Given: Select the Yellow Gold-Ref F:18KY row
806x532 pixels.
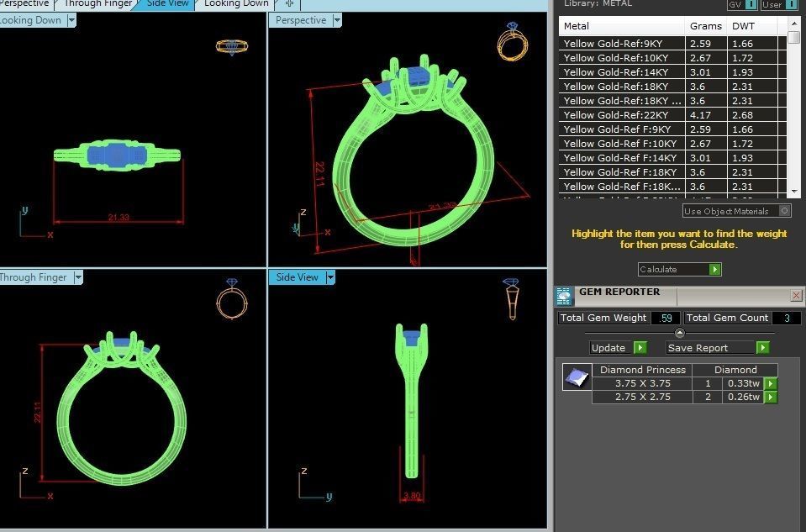Looking at the screenshot, I should tap(672, 172).
